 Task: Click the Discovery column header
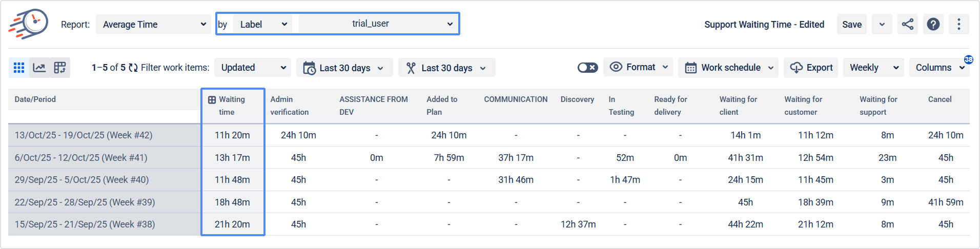[577, 99]
